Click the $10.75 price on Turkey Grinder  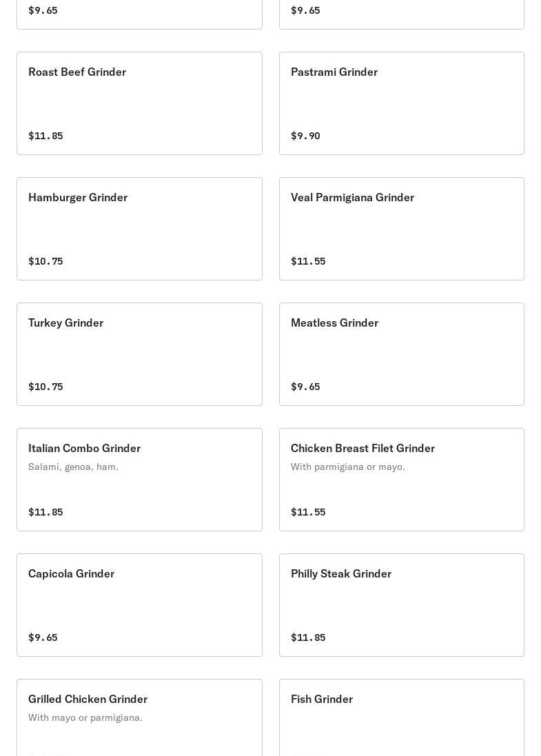pos(45,387)
